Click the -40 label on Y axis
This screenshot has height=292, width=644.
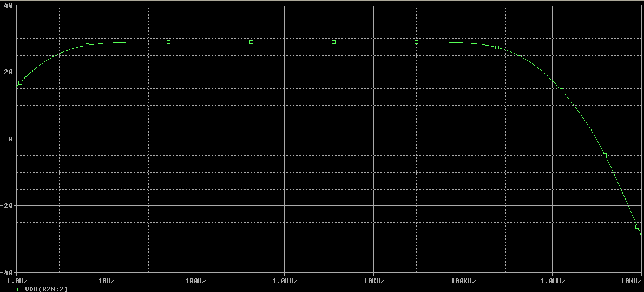[x=7, y=272]
